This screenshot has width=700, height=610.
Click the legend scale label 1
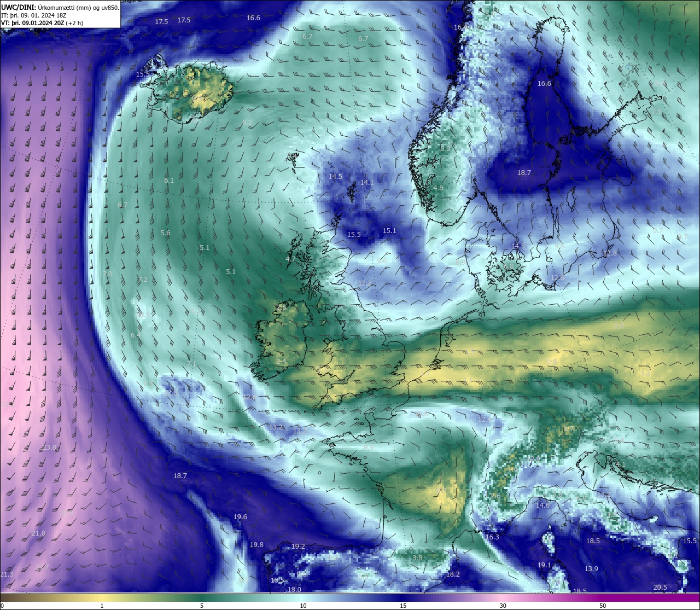102,606
